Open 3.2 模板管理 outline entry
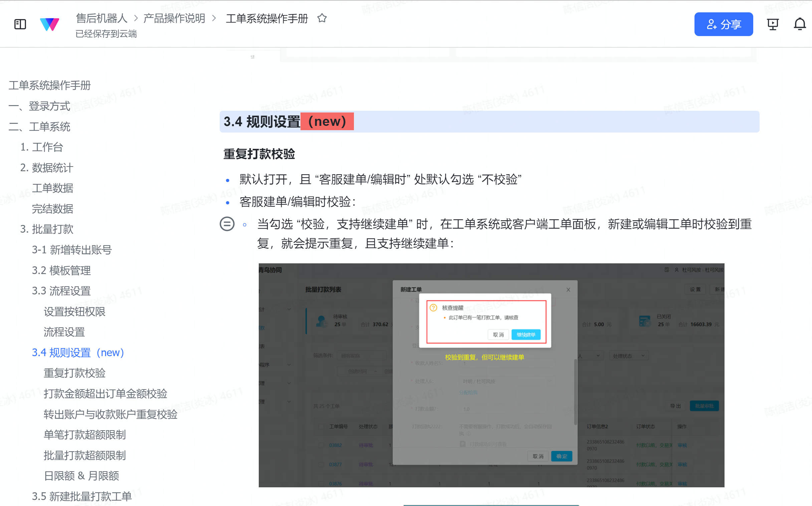This screenshot has width=812, height=506. tap(61, 270)
